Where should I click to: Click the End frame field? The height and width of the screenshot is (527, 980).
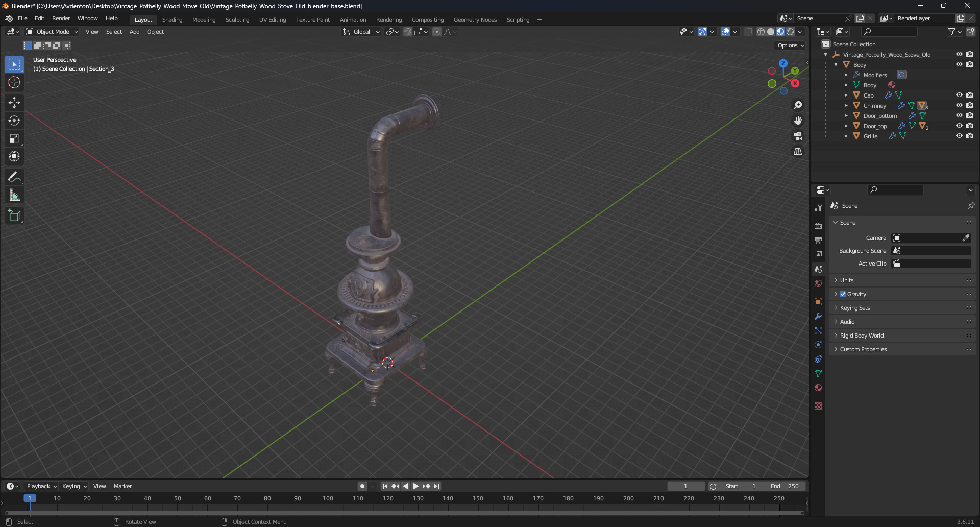[x=785, y=486]
